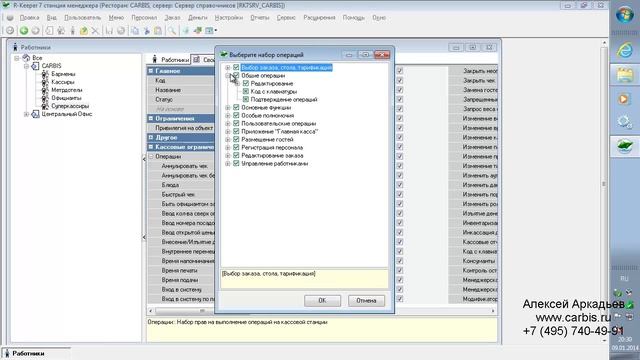This screenshot has width=640, height=360.
Task: Select the Код property row
Action: click(180, 80)
